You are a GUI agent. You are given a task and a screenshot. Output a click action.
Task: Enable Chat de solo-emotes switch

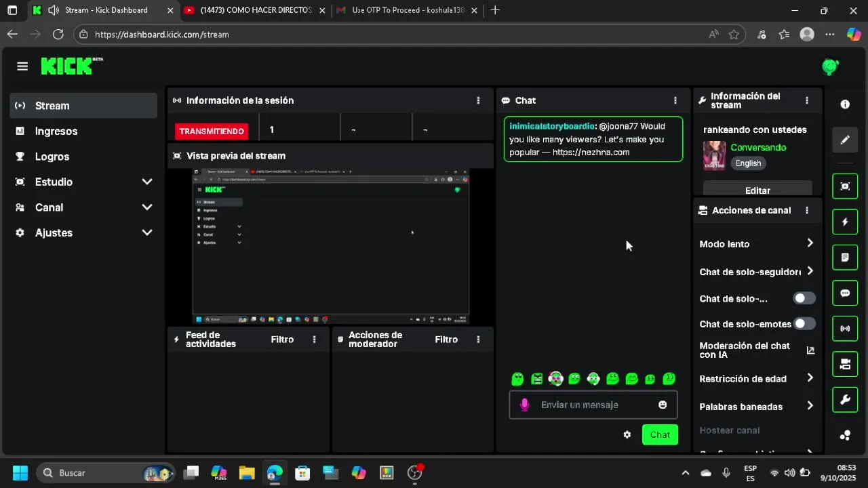click(804, 324)
